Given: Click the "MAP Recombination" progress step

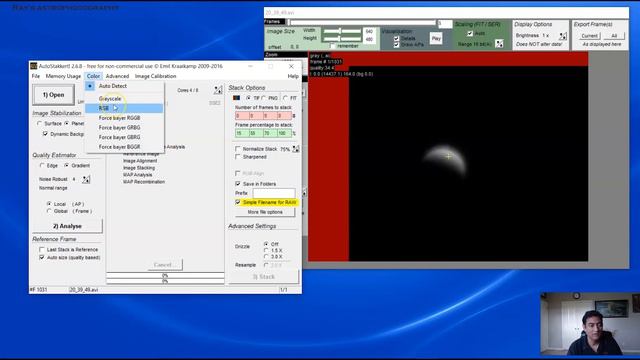Looking at the screenshot, I should click(x=144, y=182).
